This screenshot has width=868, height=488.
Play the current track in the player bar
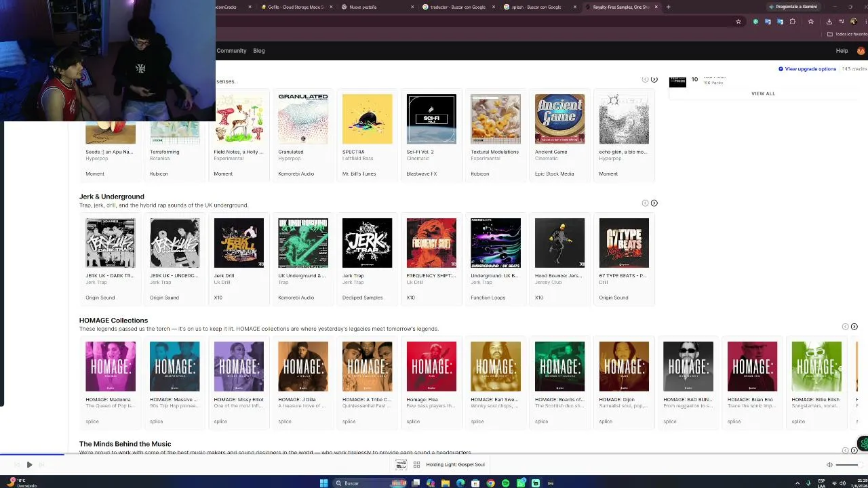pos(29,465)
